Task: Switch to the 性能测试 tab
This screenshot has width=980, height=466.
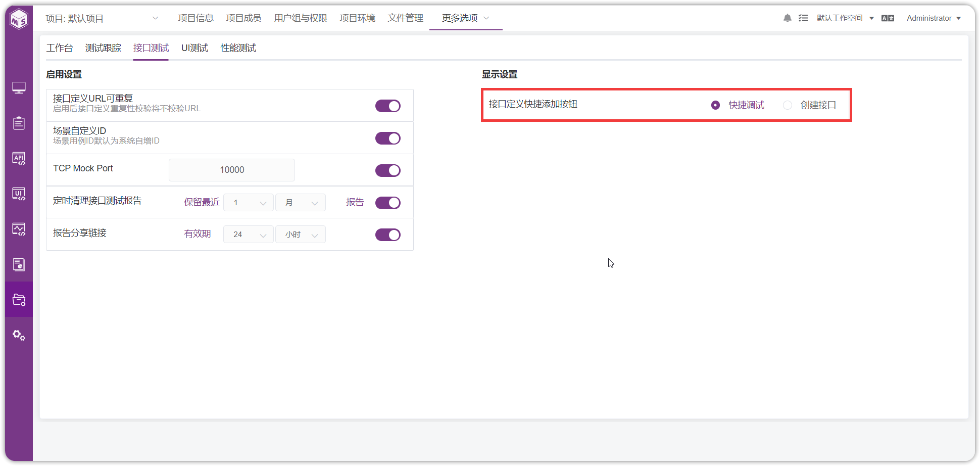Action: point(238,48)
